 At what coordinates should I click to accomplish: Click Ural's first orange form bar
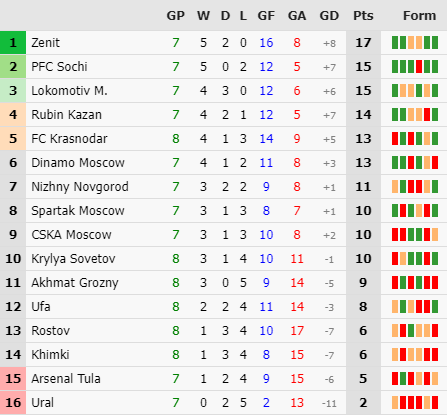pyautogui.click(x=395, y=403)
